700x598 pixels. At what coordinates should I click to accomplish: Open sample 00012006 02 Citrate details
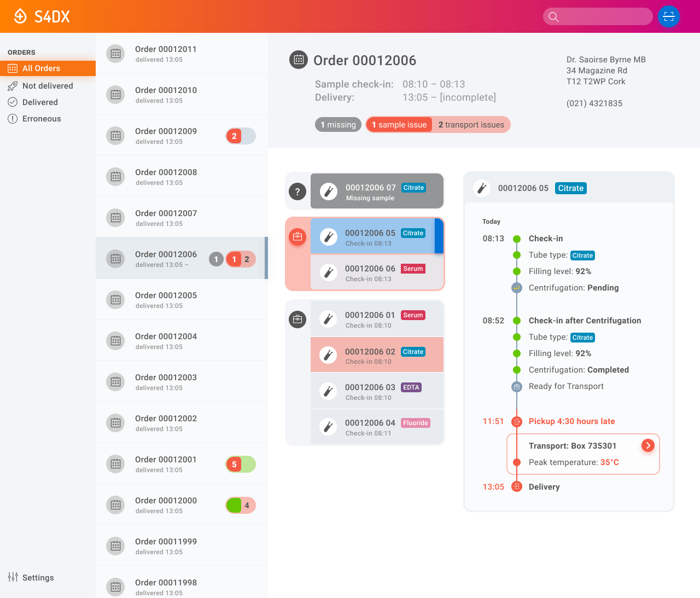377,356
